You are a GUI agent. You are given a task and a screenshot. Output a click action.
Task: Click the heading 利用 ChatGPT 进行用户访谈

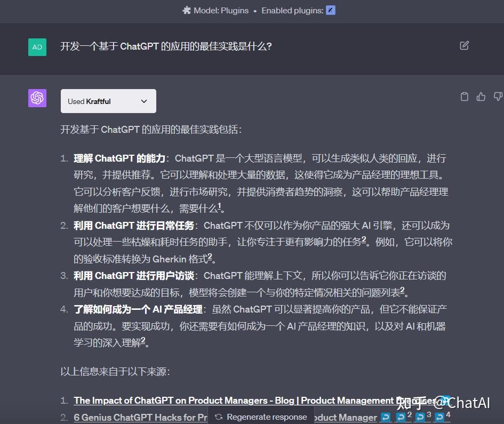134,276
